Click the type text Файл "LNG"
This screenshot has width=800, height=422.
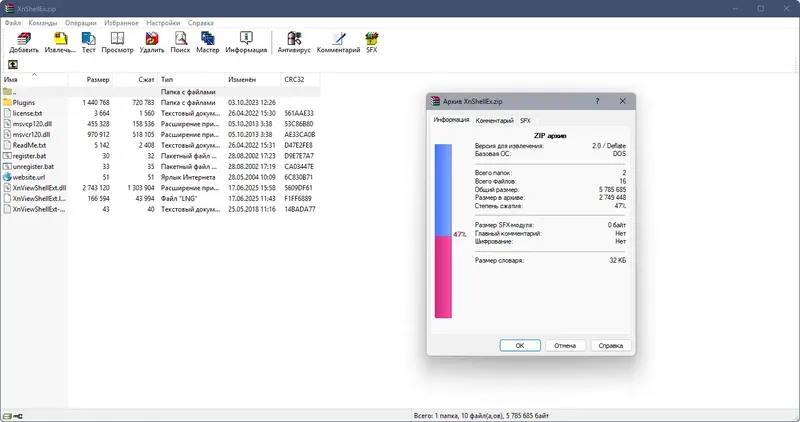[179, 198]
